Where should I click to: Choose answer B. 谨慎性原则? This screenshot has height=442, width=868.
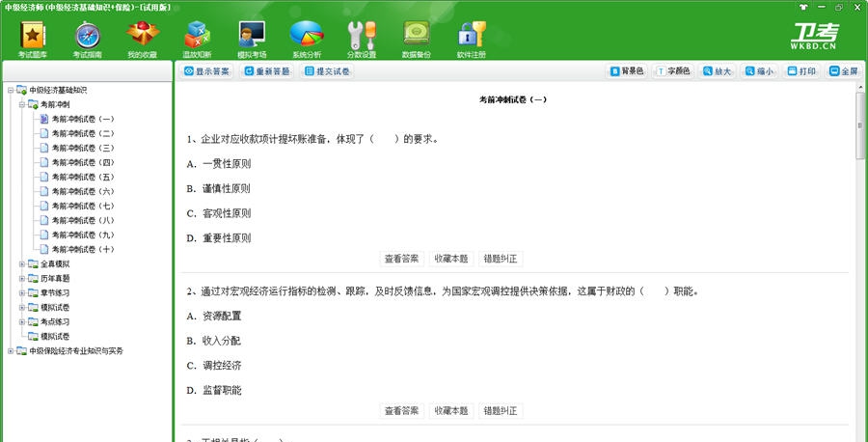click(218, 189)
